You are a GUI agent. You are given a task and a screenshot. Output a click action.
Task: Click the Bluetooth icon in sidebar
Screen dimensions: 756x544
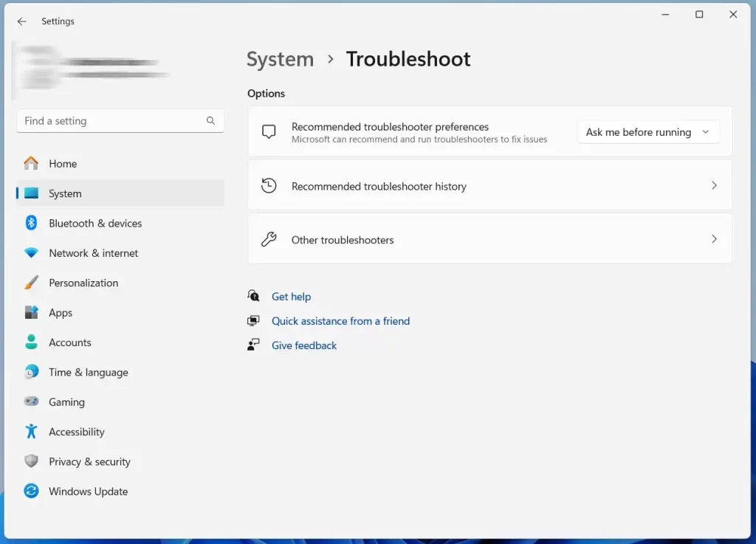pyautogui.click(x=31, y=223)
